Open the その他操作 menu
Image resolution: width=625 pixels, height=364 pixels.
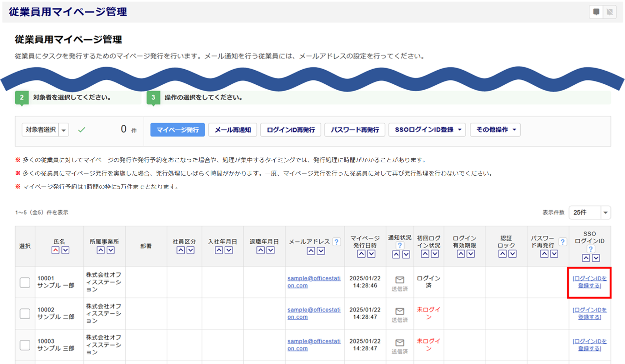pos(495,130)
